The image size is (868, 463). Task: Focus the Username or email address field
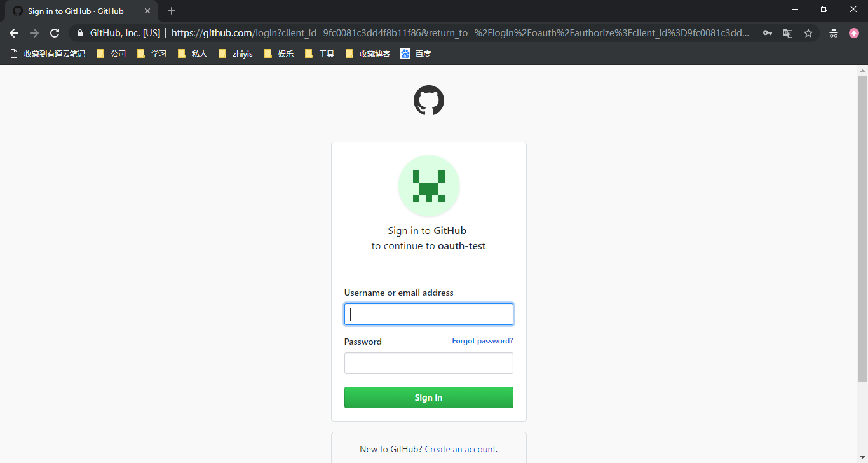click(x=429, y=314)
